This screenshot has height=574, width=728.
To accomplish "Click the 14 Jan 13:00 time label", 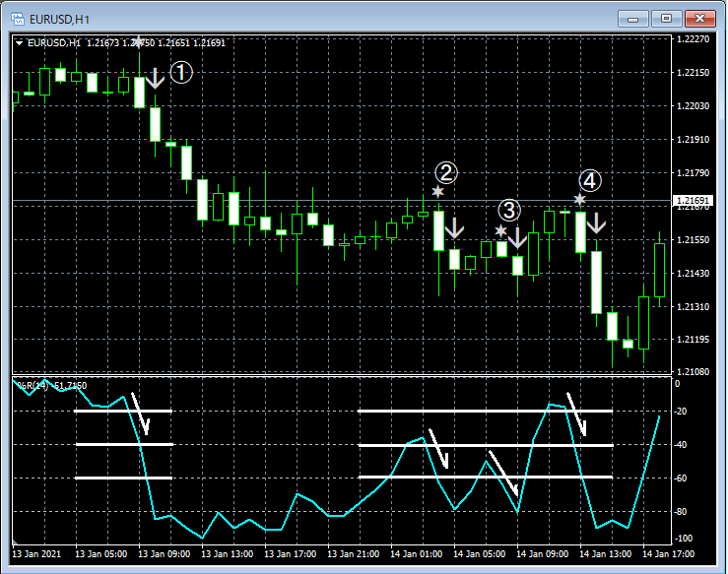I will pos(606,554).
